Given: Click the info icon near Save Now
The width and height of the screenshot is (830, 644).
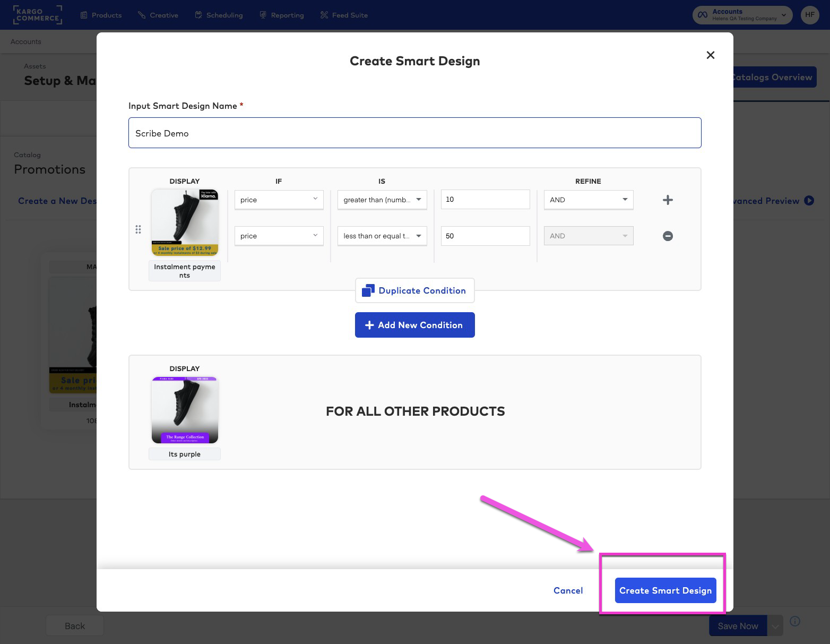Looking at the screenshot, I should (x=794, y=621).
